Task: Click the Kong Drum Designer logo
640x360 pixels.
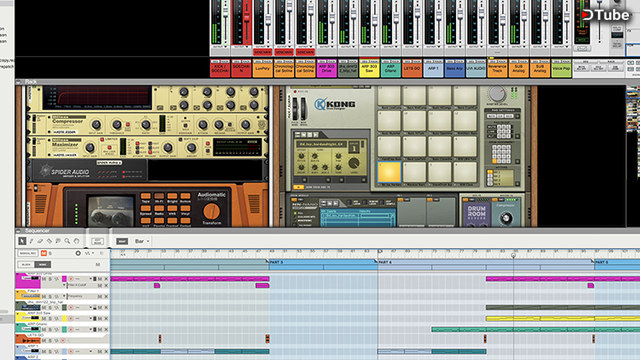Action: pyautogui.click(x=335, y=104)
